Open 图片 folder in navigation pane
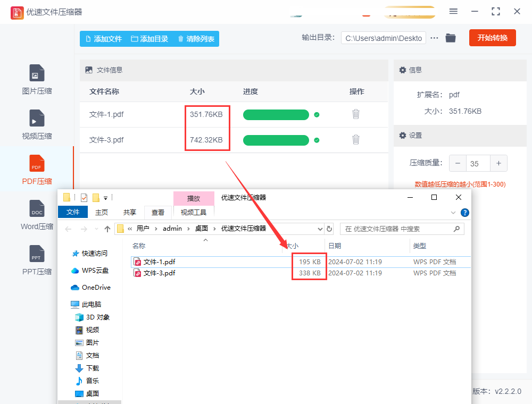 (88, 343)
